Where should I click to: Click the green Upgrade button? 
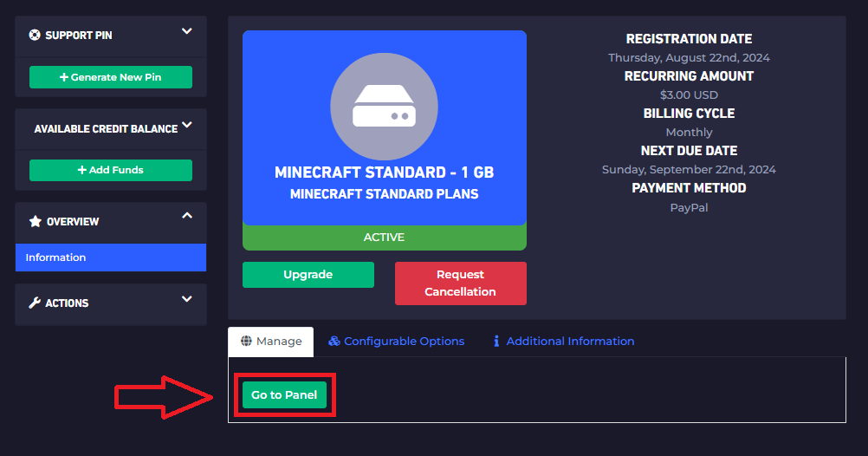pyautogui.click(x=308, y=275)
